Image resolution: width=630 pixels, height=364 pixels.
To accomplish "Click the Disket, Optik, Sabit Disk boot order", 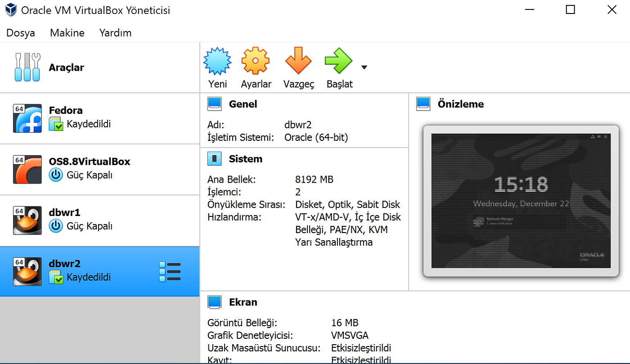I will pyautogui.click(x=348, y=205).
